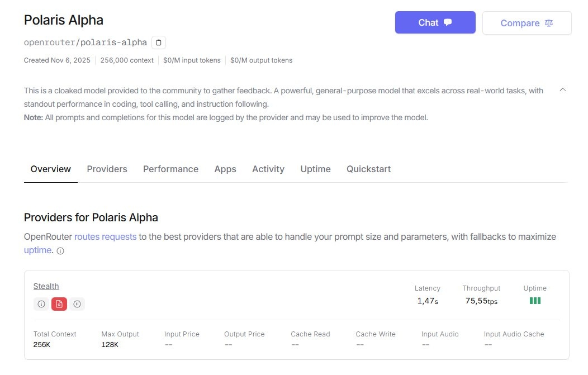This screenshot has width=588, height=375.
Task: Click the info icon after uptime link
Action: click(60, 251)
